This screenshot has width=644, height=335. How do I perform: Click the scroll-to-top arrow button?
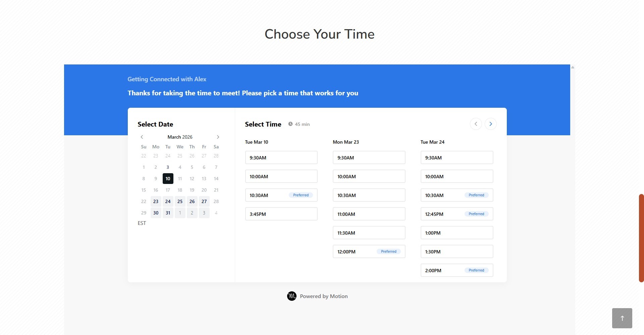coord(622,318)
